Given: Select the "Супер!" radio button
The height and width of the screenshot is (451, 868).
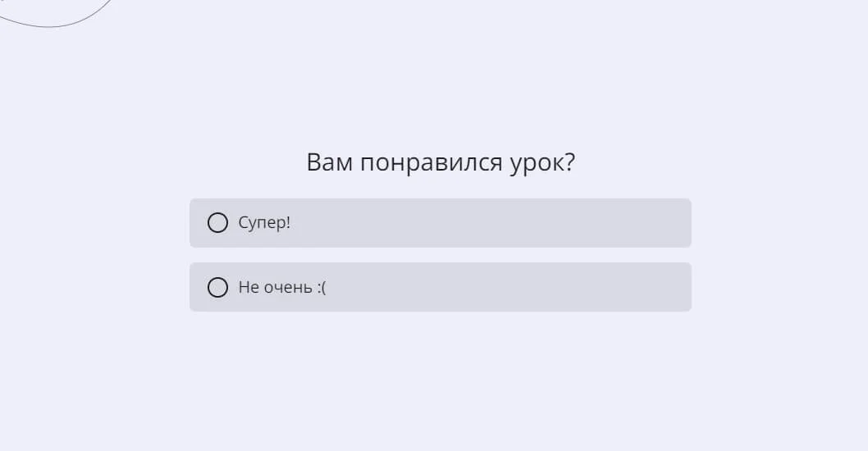Looking at the screenshot, I should [x=217, y=223].
